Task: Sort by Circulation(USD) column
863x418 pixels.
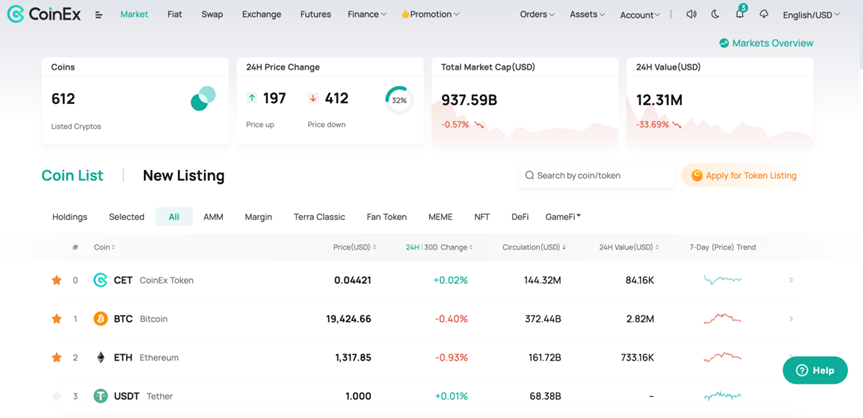Action: click(534, 247)
